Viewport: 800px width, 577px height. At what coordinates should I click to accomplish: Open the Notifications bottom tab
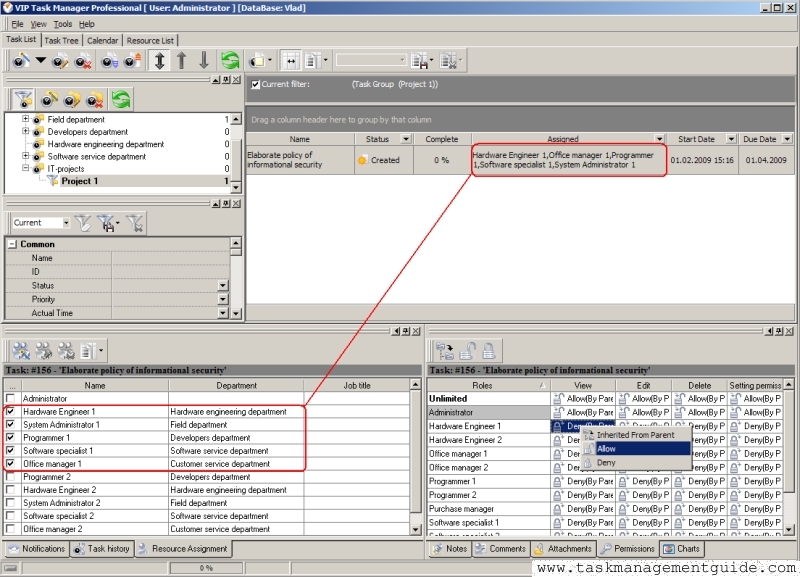pos(37,549)
